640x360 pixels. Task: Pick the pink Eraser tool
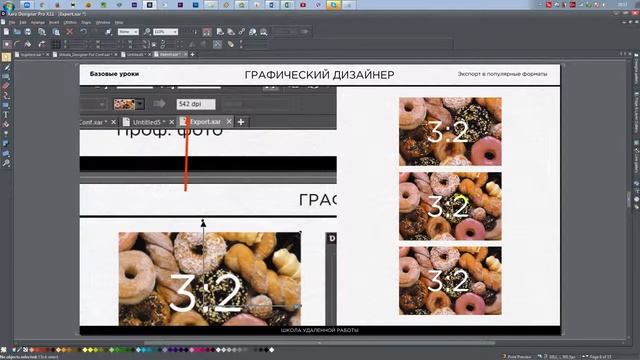pos(6,86)
